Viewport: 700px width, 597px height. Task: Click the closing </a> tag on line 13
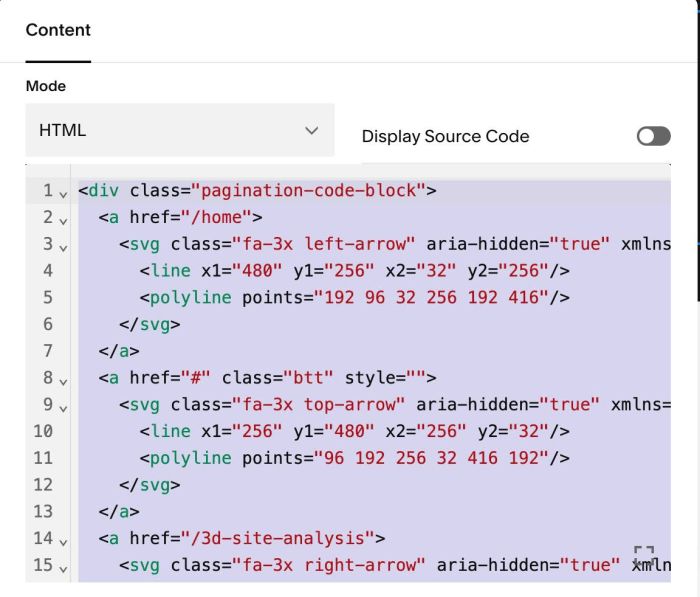click(119, 512)
